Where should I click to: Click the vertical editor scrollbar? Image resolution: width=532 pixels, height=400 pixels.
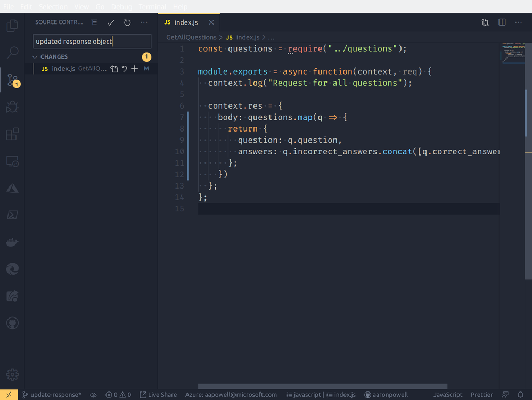coord(528,161)
